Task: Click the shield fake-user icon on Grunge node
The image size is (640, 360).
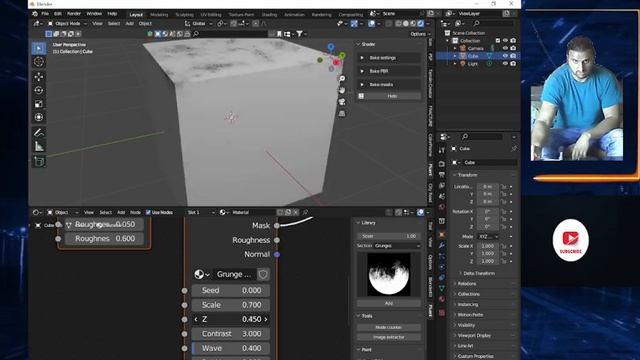Action: 263,274
